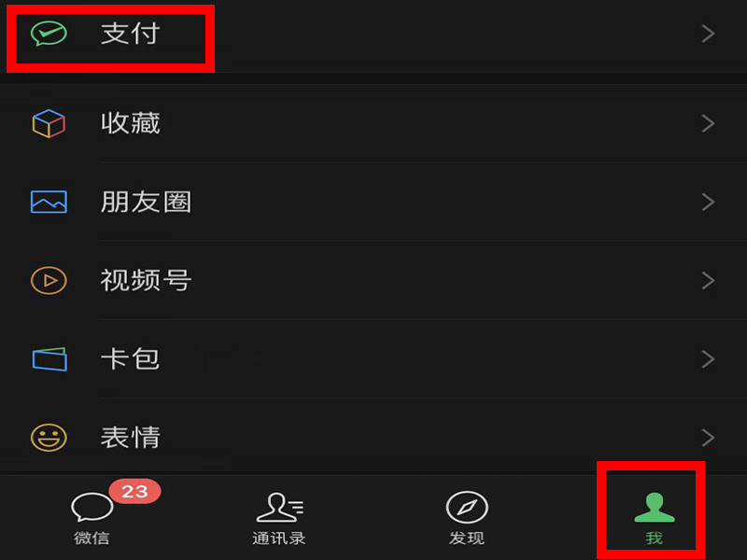Tap the green WeChat Pay icon
This screenshot has width=747, height=560.
49,34
